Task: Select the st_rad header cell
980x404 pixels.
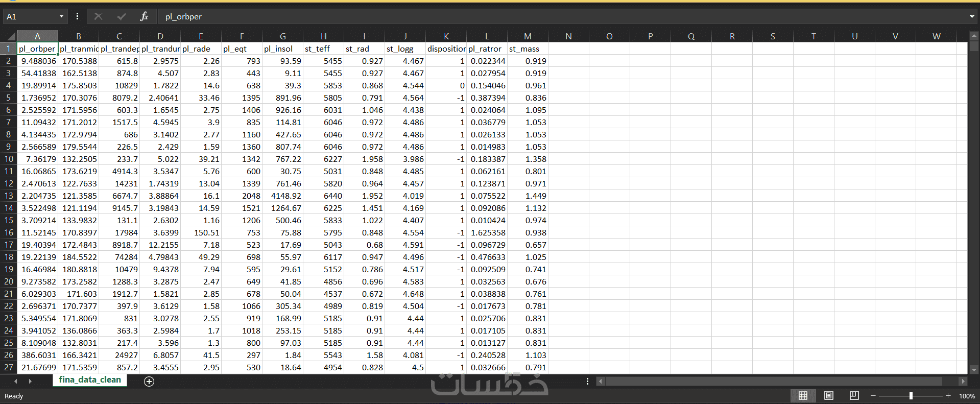Action: coord(364,49)
